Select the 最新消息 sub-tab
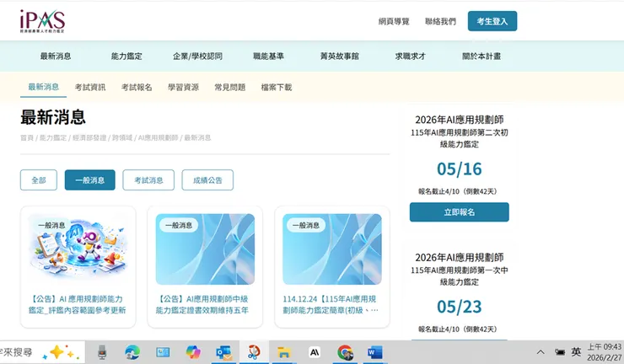The width and height of the screenshot is (624, 364). [x=43, y=87]
